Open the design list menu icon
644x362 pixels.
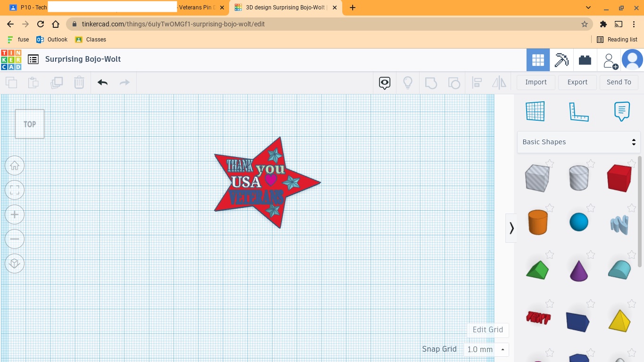(33, 59)
